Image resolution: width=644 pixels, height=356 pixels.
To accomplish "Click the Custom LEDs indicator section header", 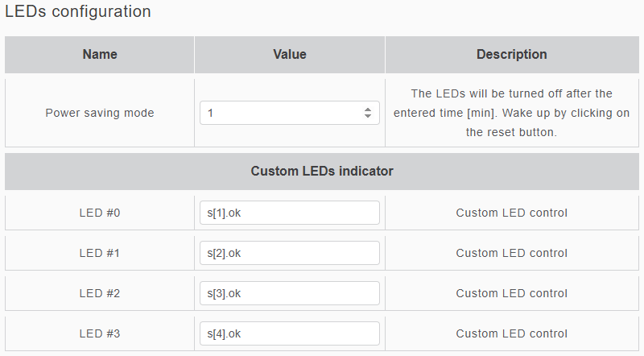I will 322,171.
